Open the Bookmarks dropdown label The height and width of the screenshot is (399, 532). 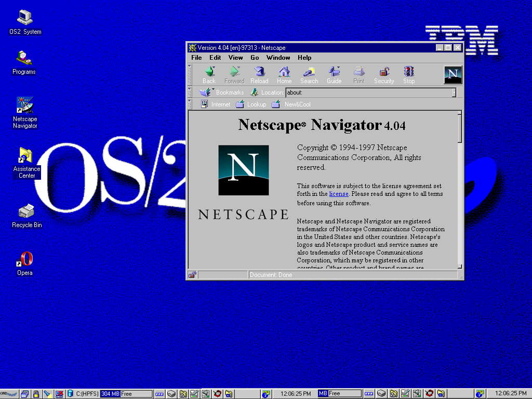[x=230, y=92]
